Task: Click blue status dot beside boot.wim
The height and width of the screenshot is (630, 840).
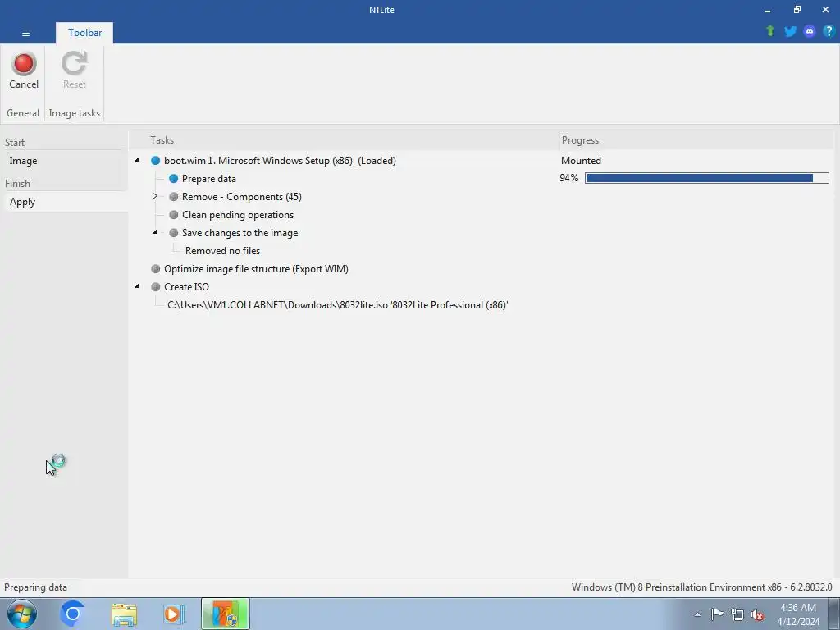Action: tap(155, 161)
